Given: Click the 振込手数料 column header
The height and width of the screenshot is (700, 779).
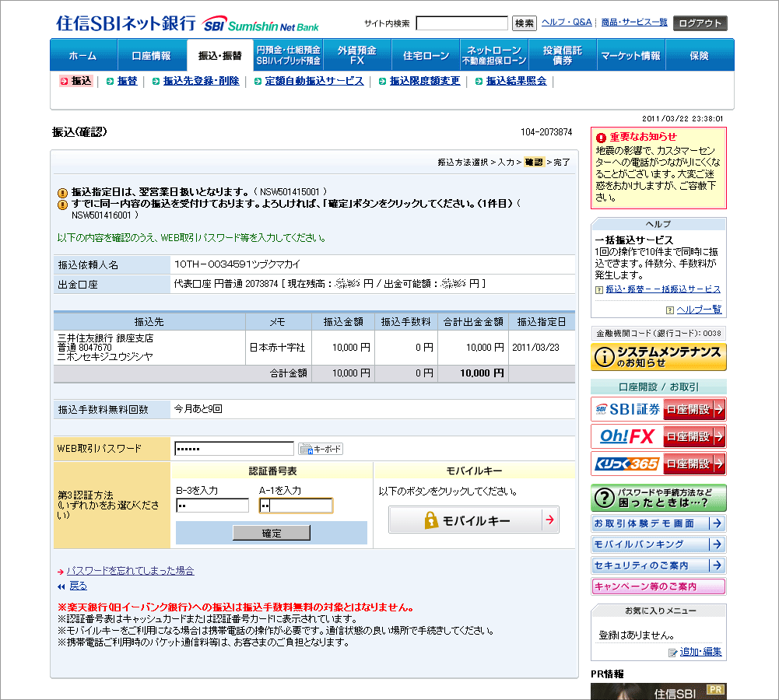Looking at the screenshot, I should [x=406, y=322].
